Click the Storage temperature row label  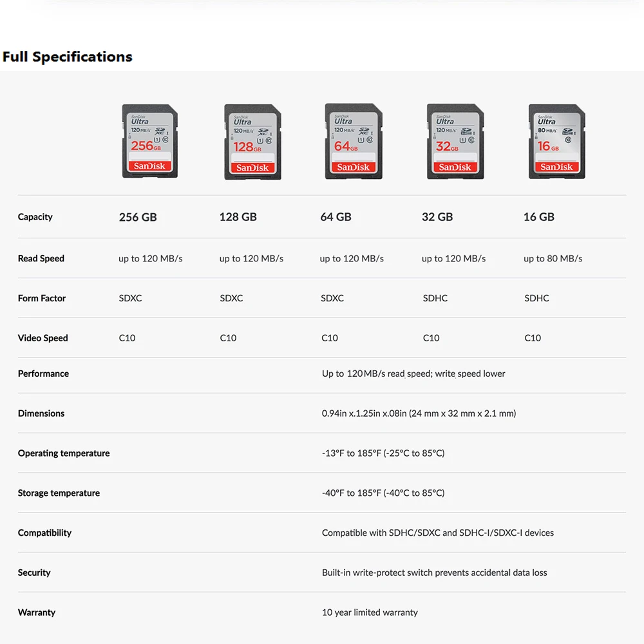tap(59, 493)
